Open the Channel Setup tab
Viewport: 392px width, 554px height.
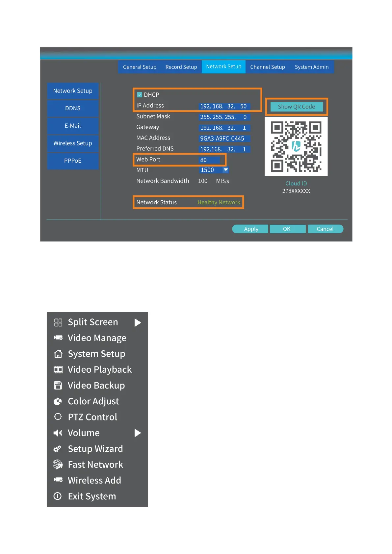pyautogui.click(x=268, y=67)
